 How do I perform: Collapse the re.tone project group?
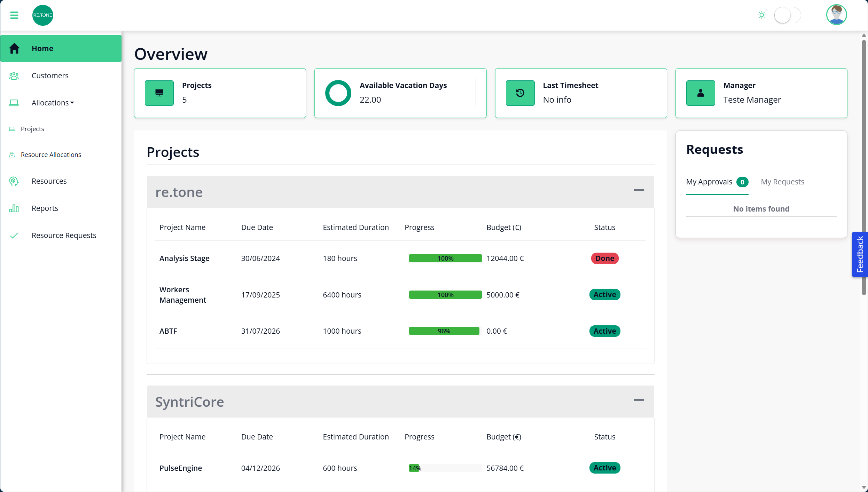coord(639,190)
